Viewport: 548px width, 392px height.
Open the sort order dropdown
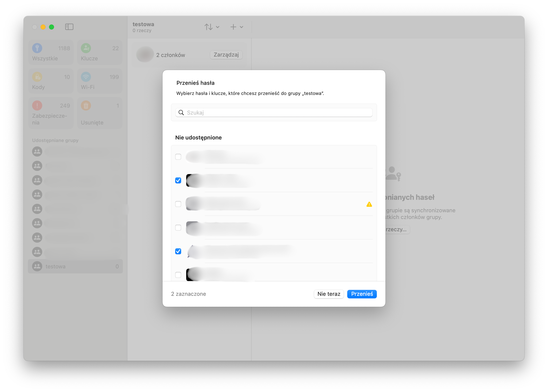pyautogui.click(x=212, y=27)
